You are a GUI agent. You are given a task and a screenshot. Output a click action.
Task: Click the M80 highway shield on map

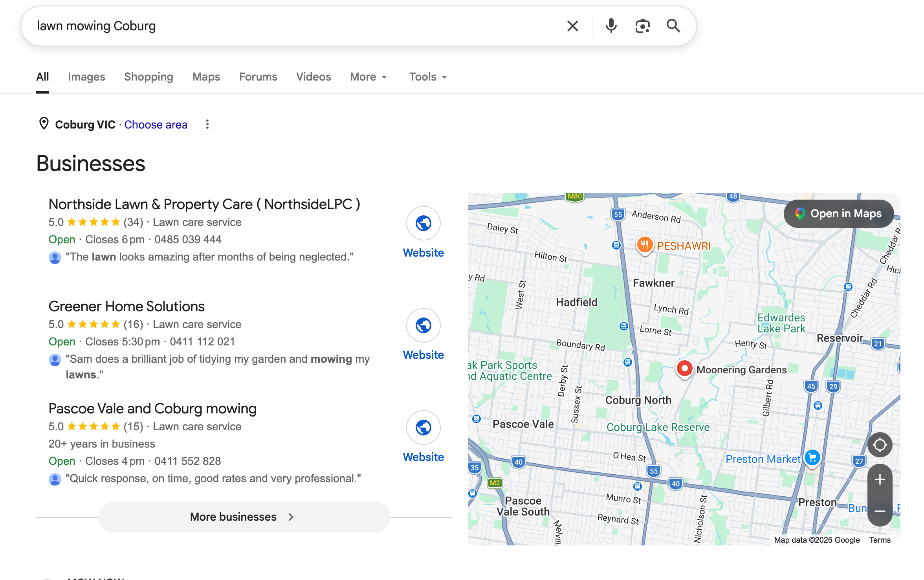tap(575, 196)
